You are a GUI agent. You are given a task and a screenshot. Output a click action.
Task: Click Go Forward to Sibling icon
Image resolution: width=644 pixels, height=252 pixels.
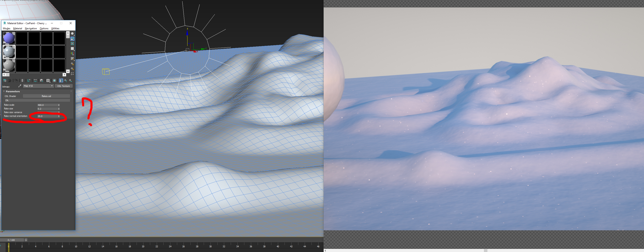70,81
